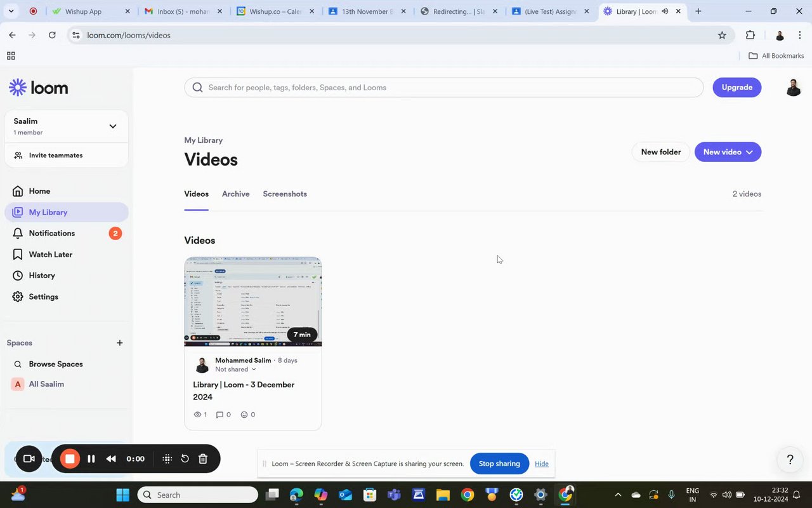Open the Windows Start menu
This screenshot has width=812, height=508.
pyautogui.click(x=122, y=495)
